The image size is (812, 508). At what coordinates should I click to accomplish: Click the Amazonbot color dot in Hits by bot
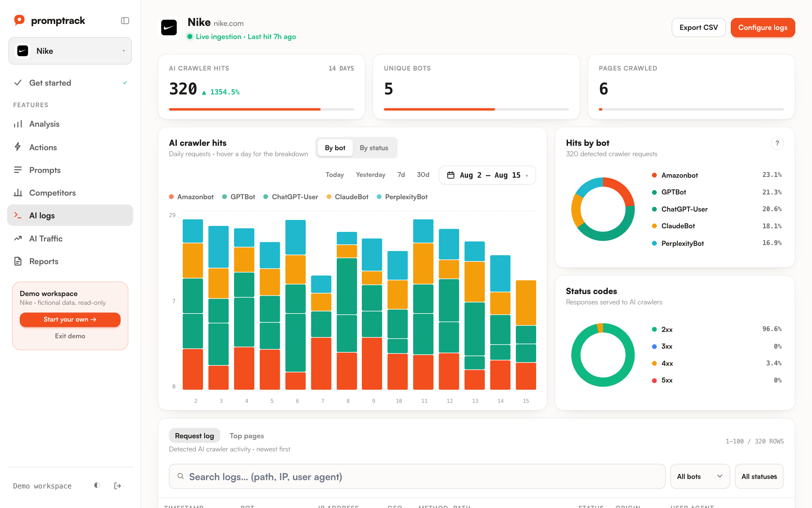654,175
